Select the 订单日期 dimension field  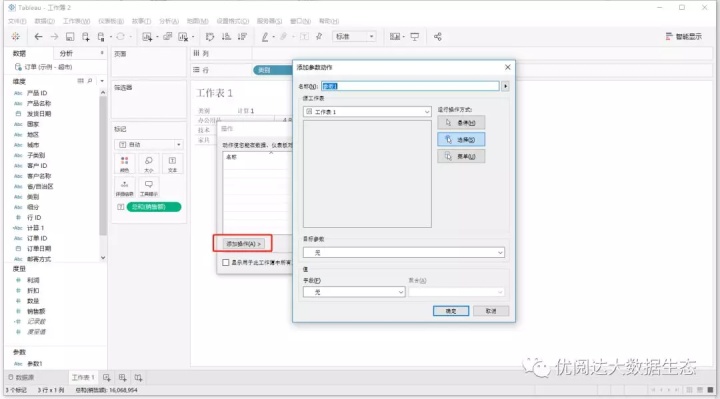pos(39,248)
